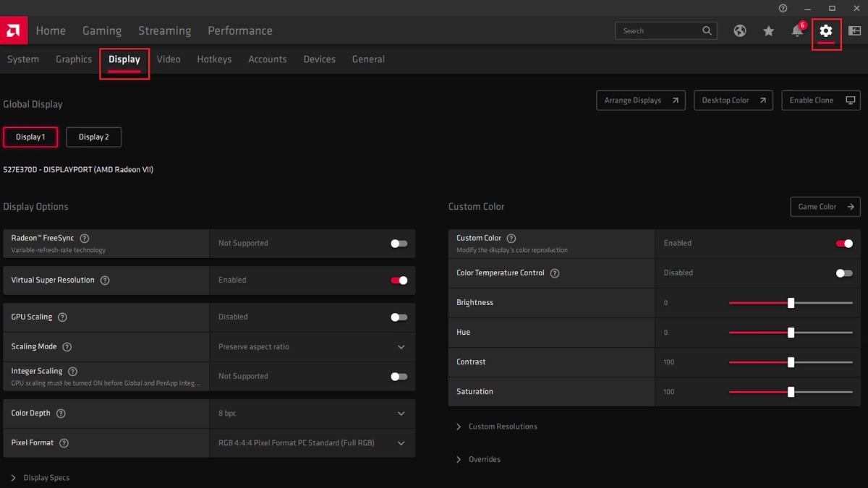868x488 pixels.
Task: Click the GPU Scaling help icon
Action: [x=62, y=317]
